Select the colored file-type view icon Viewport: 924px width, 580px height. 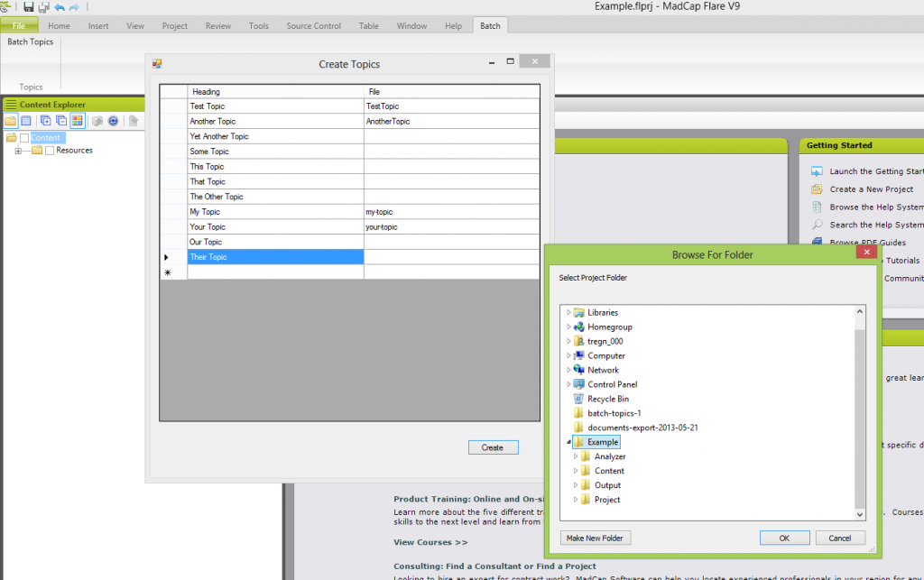[x=78, y=121]
